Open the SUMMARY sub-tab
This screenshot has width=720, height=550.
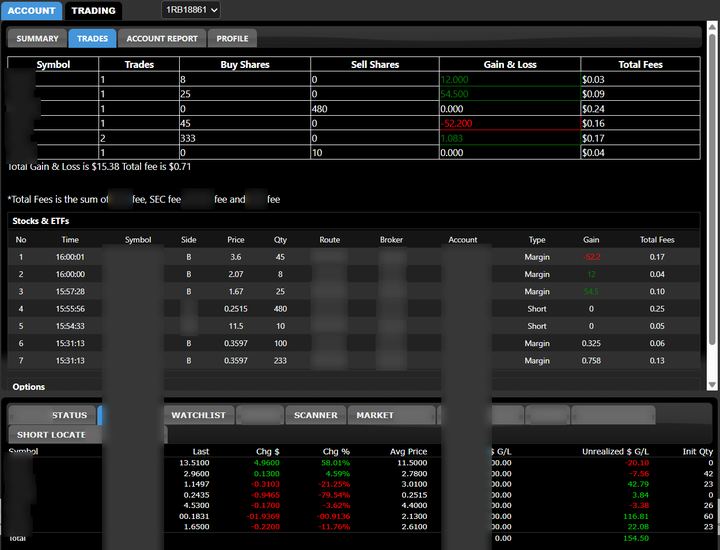tap(37, 39)
